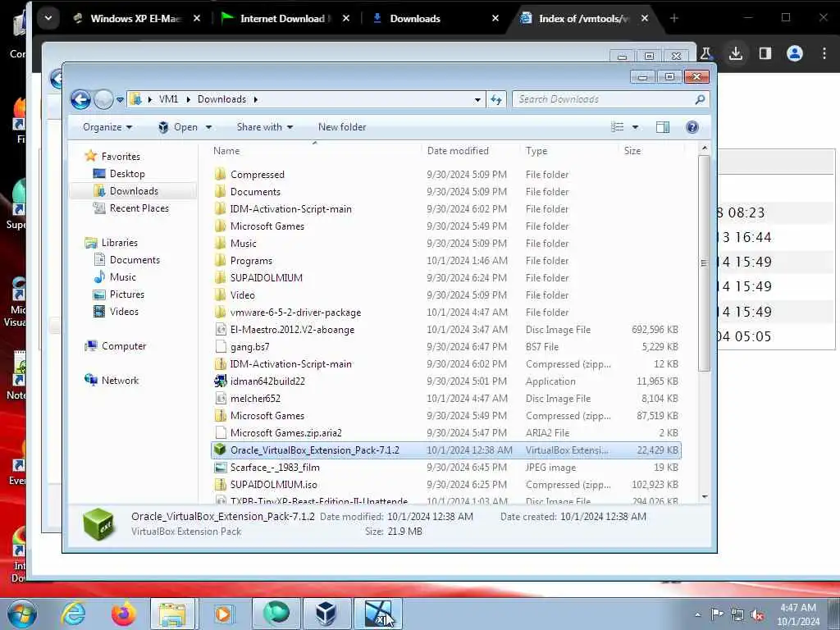Open Pictures library in navigation pane
Image resolution: width=840 pixels, height=630 pixels.
coord(127,294)
